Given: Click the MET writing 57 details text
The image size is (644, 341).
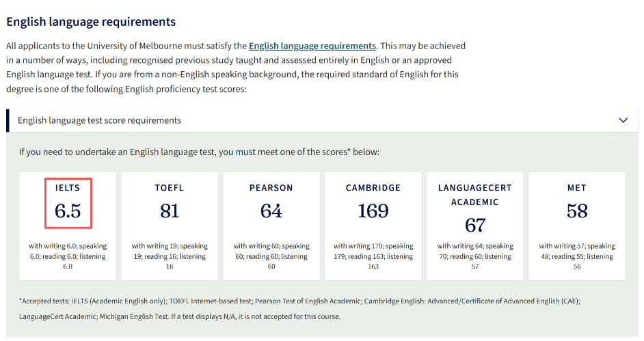Looking at the screenshot, I should point(577,256).
